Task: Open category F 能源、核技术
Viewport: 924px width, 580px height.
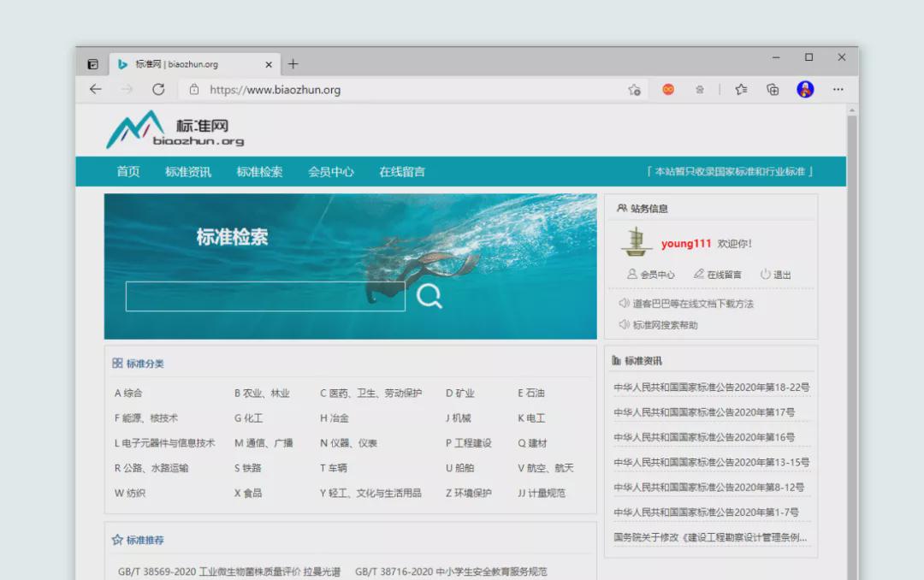Action: pos(146,418)
